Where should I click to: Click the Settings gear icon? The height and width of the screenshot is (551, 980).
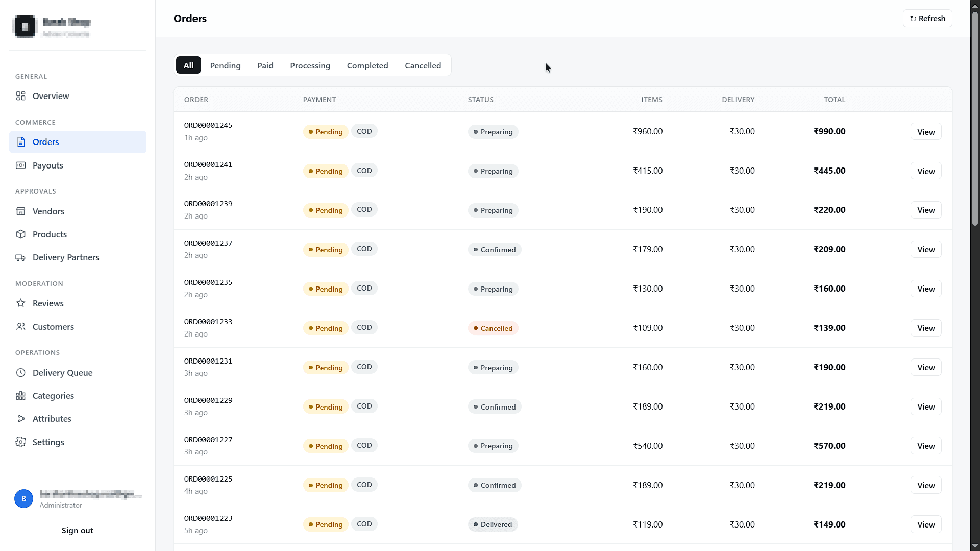[20, 442]
